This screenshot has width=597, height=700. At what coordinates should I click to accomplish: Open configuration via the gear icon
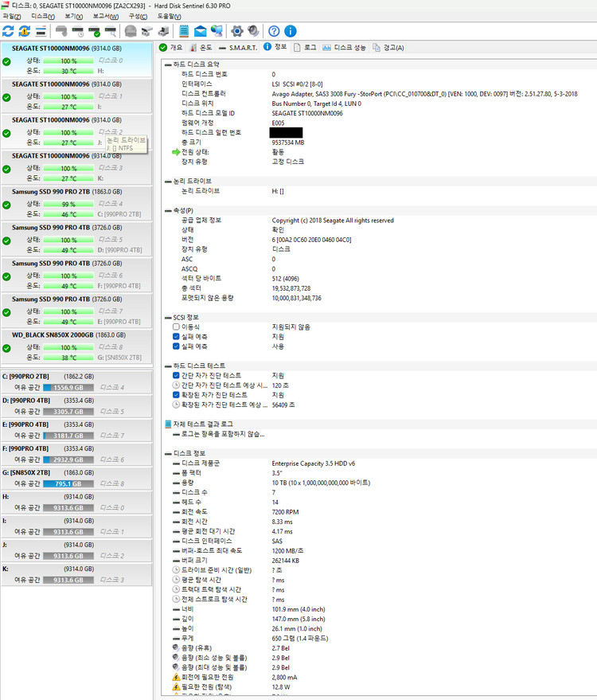pyautogui.click(x=237, y=31)
